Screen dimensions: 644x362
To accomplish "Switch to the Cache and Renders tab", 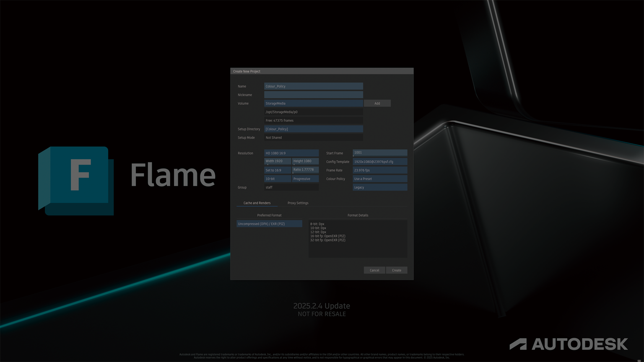I will [x=257, y=203].
